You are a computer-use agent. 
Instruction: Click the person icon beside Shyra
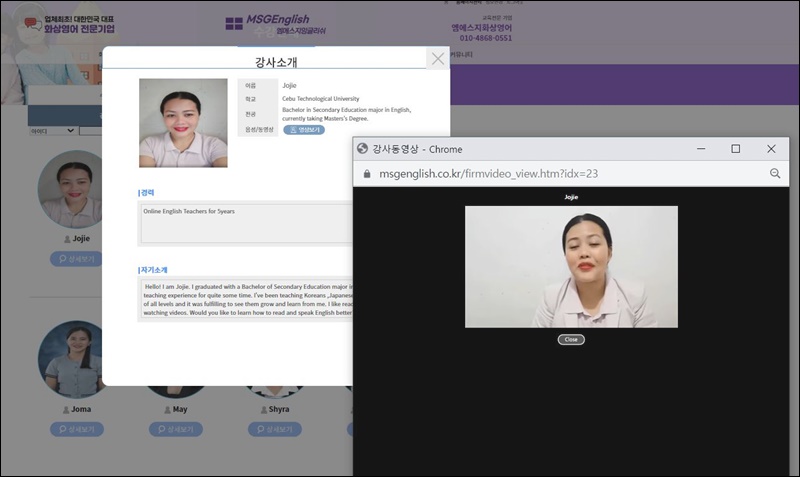coord(263,410)
